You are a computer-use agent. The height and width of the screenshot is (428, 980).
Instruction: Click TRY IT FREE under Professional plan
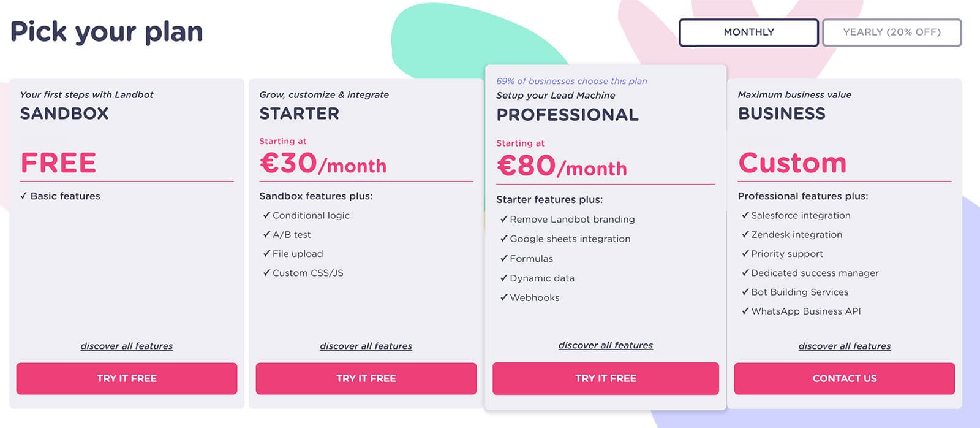point(606,378)
